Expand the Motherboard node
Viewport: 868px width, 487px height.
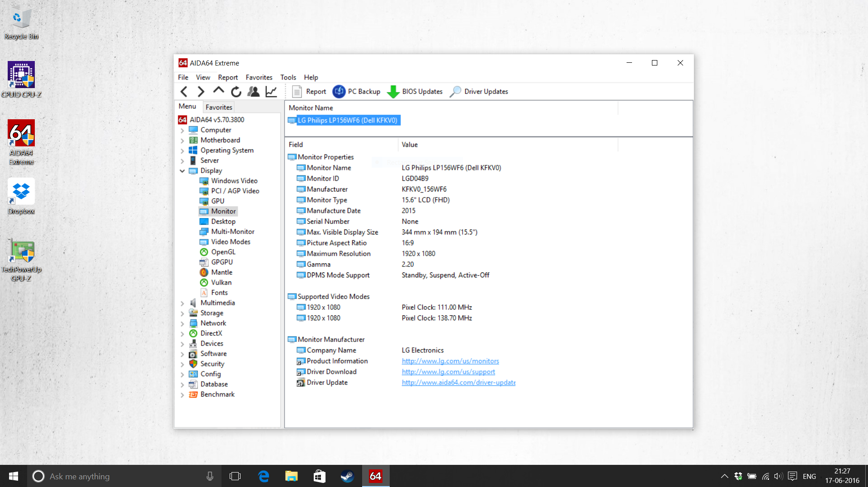click(x=182, y=140)
